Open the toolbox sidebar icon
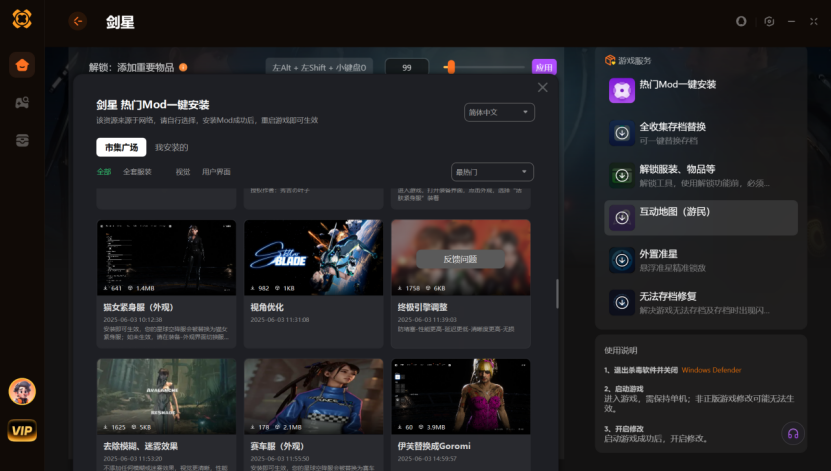Image resolution: width=831 pixels, height=471 pixels. [x=22, y=140]
